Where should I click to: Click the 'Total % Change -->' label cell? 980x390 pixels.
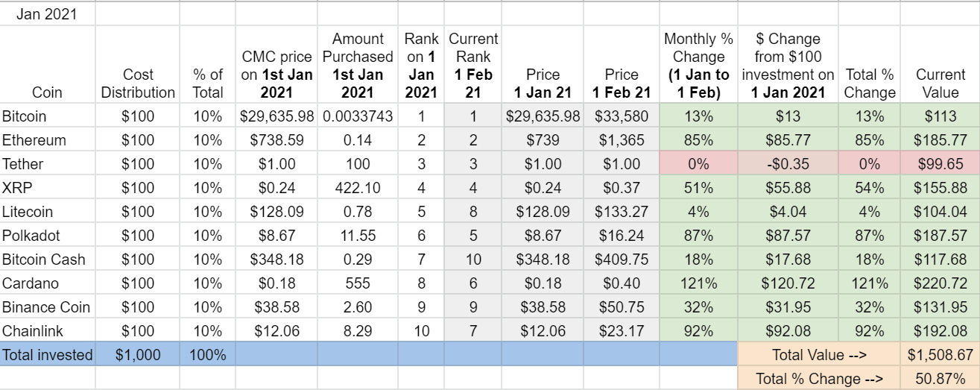[819, 378]
